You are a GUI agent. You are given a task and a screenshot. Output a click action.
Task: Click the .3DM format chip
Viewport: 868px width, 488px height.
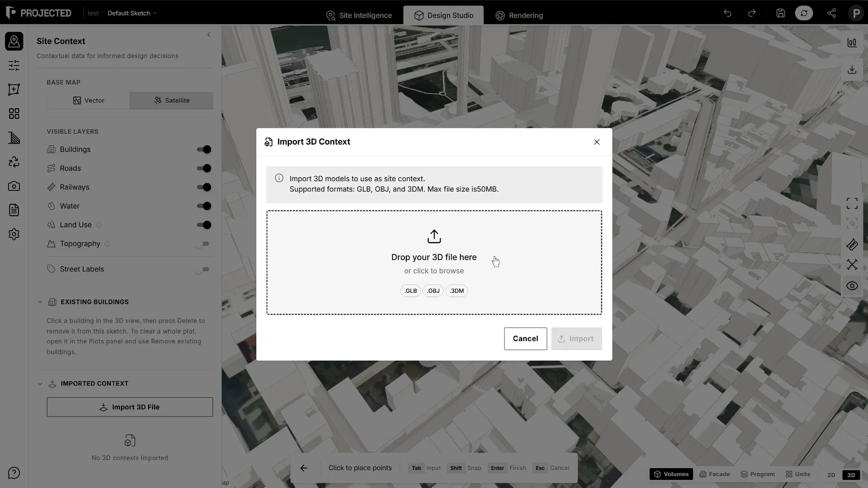coord(457,291)
